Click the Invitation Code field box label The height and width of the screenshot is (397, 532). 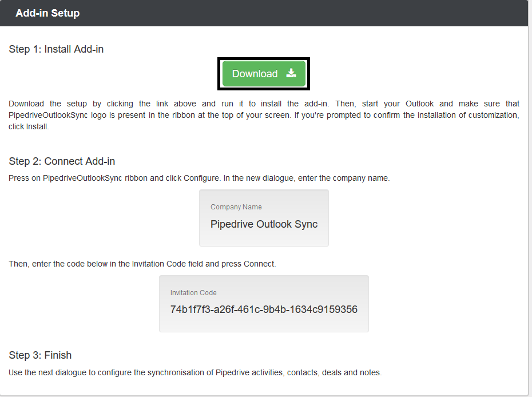pyautogui.click(x=193, y=292)
